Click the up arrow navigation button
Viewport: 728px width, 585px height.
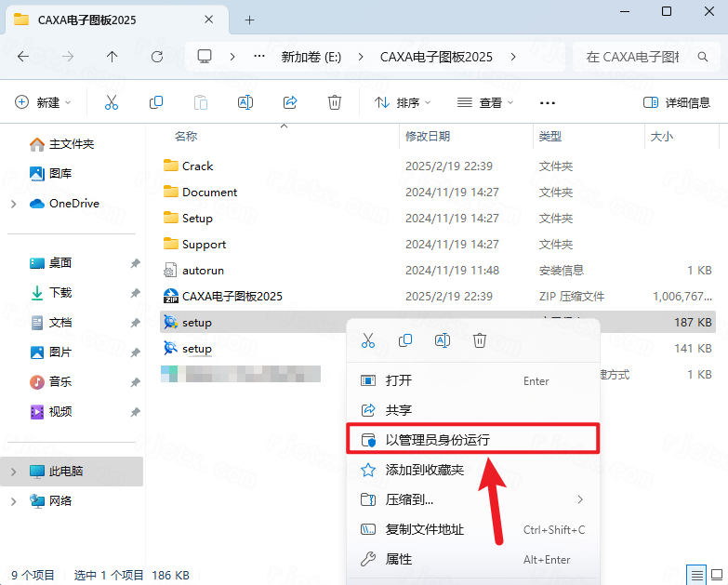[x=113, y=57]
